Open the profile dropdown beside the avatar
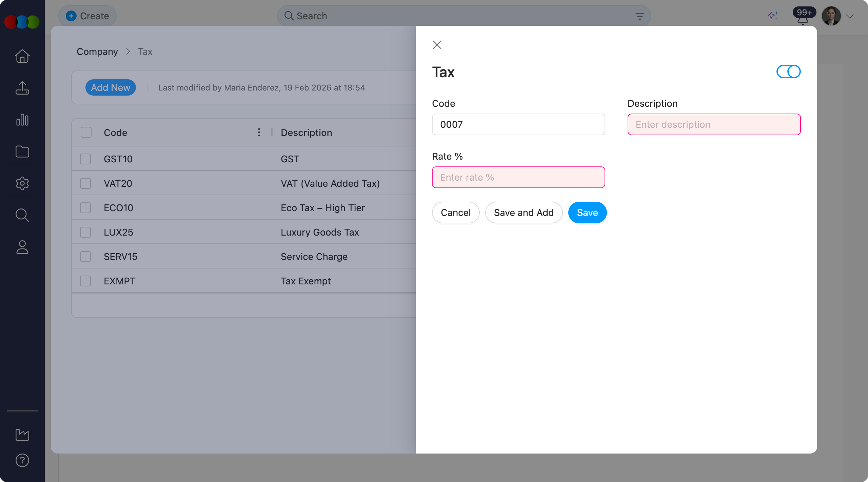 (x=849, y=16)
